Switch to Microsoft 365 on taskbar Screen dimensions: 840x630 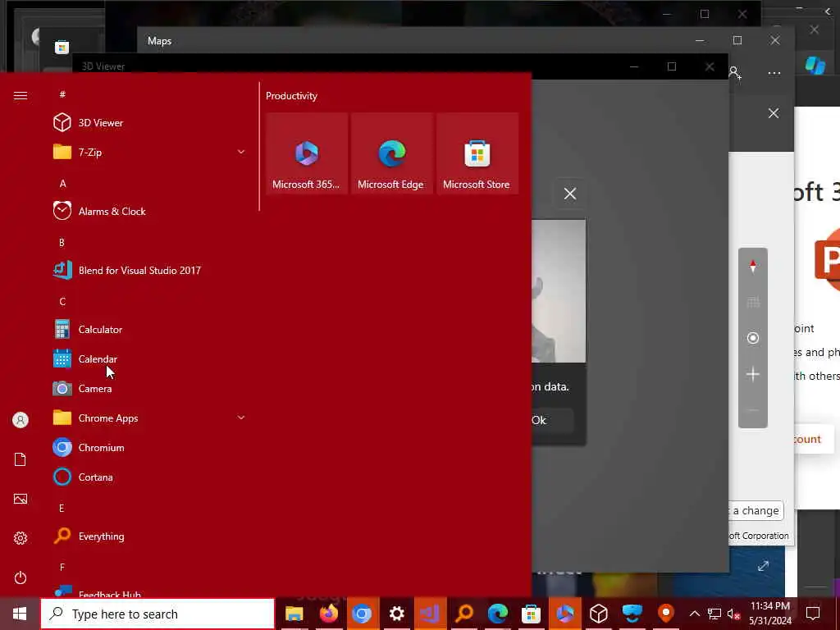tap(564, 614)
